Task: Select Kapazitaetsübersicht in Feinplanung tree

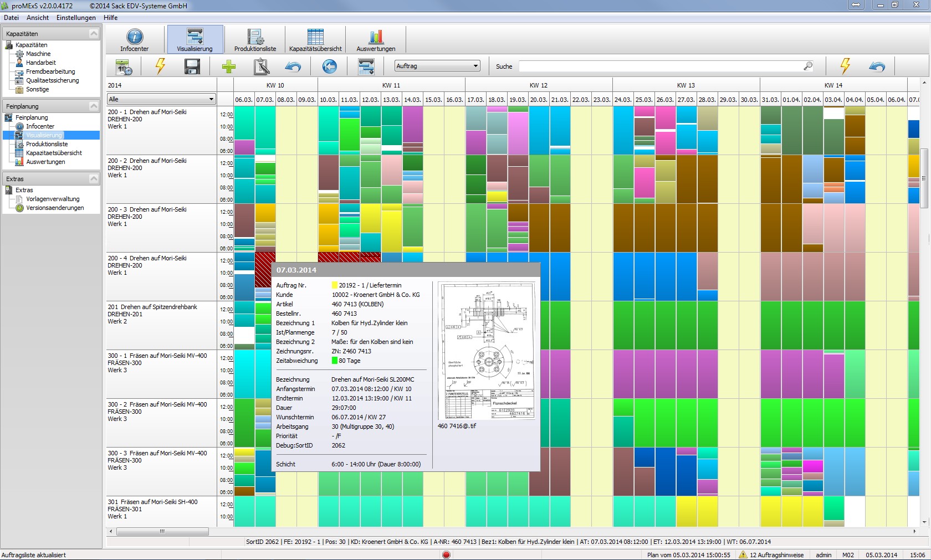Action: (x=54, y=153)
